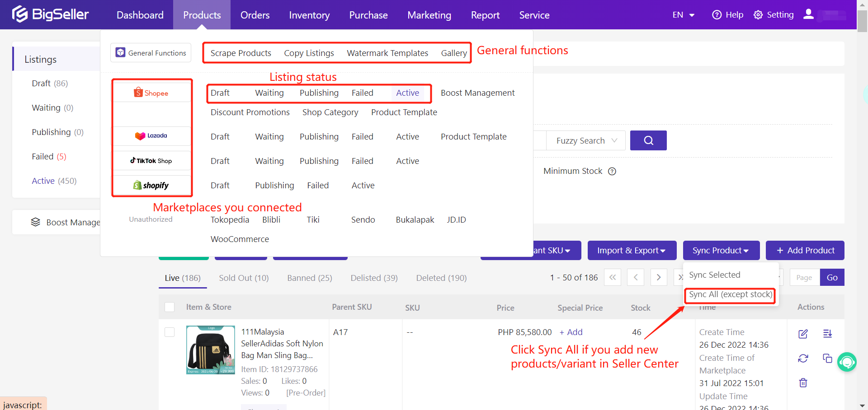
Task: Delete the product using the trash icon
Action: [x=803, y=382]
